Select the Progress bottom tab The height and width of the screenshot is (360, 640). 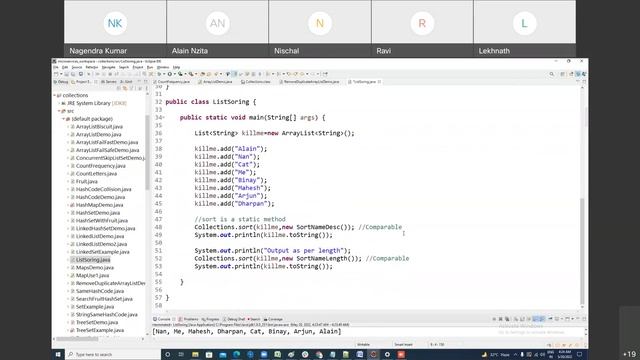[x=210, y=319]
